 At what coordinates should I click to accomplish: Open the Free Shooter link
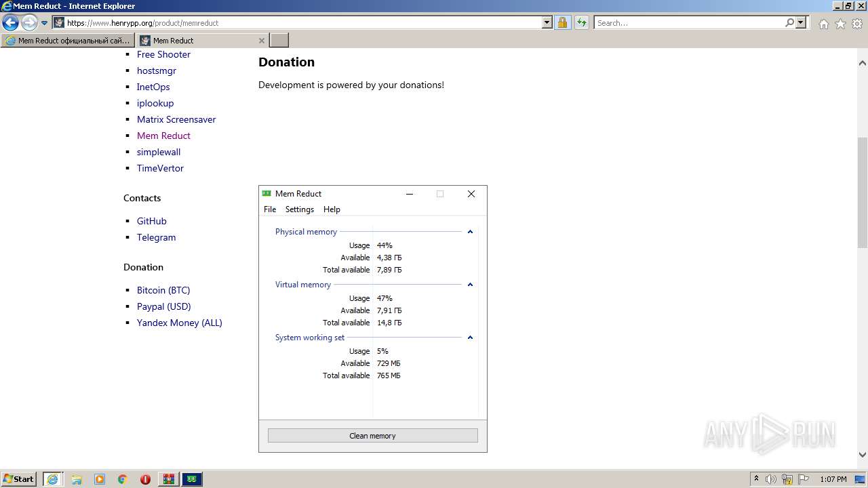163,54
